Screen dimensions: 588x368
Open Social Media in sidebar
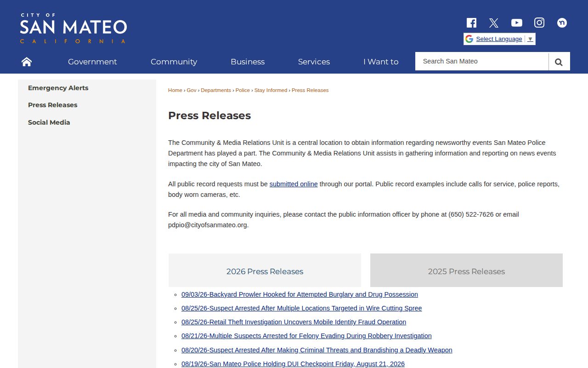[49, 122]
